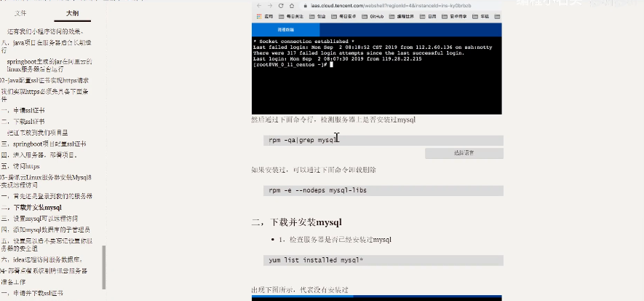
Task: Open '把证书放到我们项目里' outline entry
Action: pos(37,133)
